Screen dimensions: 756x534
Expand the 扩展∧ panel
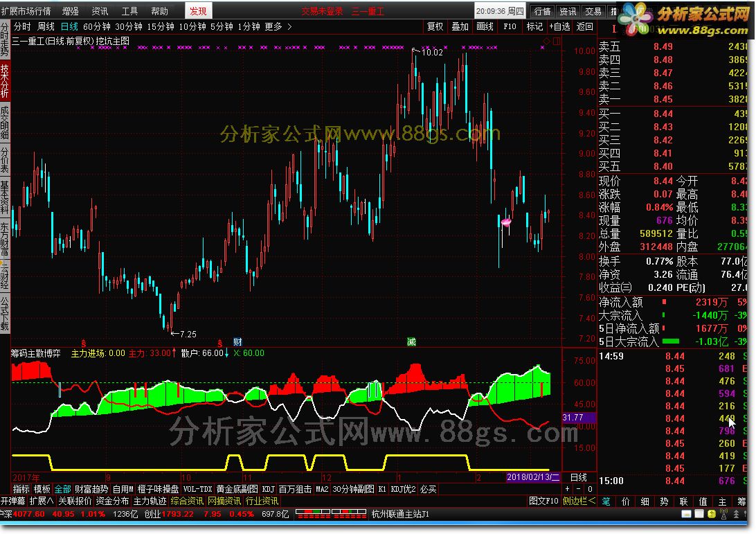(42, 501)
